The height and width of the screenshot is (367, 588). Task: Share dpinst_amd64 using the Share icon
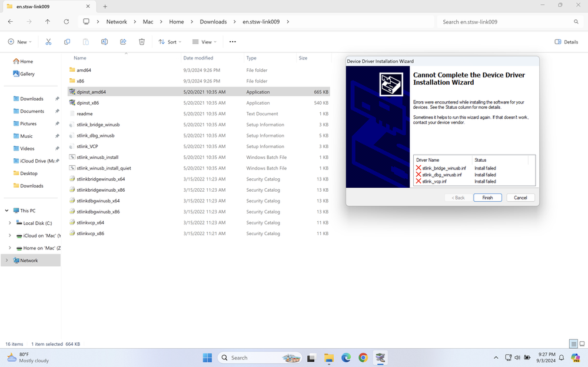pyautogui.click(x=122, y=42)
